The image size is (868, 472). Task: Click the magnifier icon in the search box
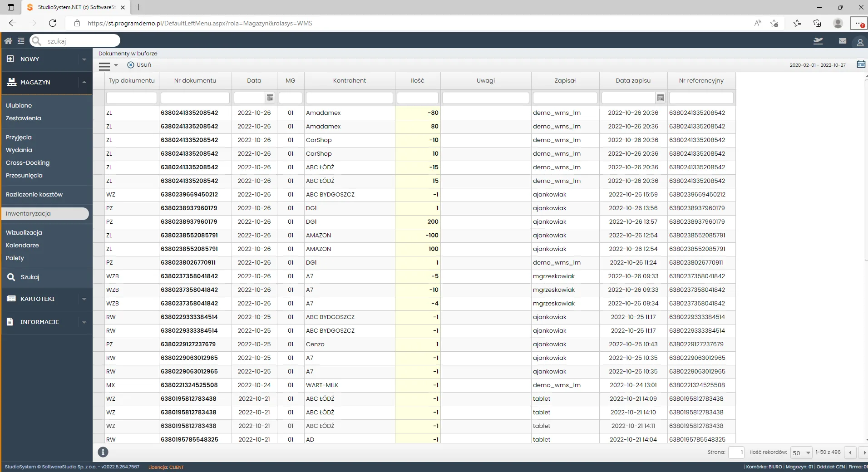pos(37,41)
